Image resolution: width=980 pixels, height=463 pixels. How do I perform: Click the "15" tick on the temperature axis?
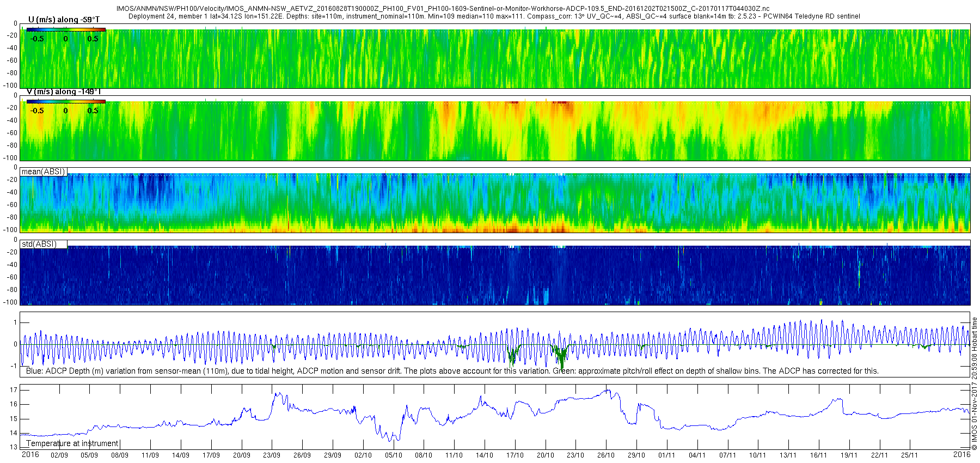(x=14, y=419)
